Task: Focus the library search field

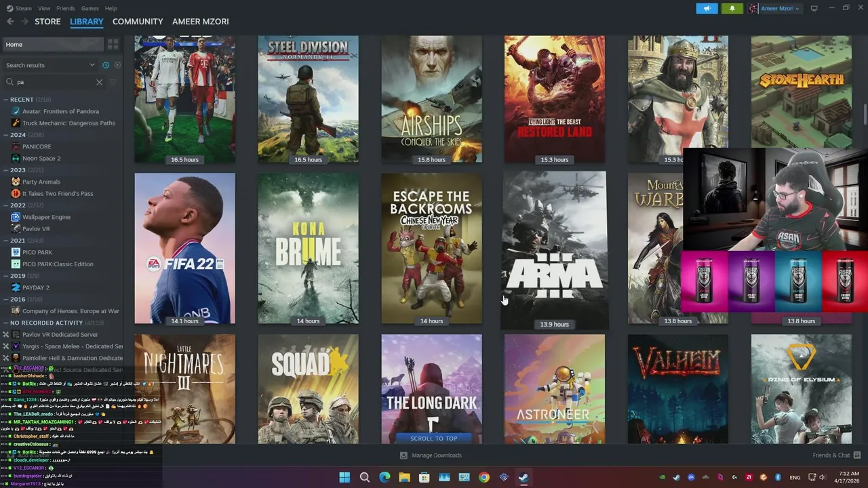Action: coord(54,82)
